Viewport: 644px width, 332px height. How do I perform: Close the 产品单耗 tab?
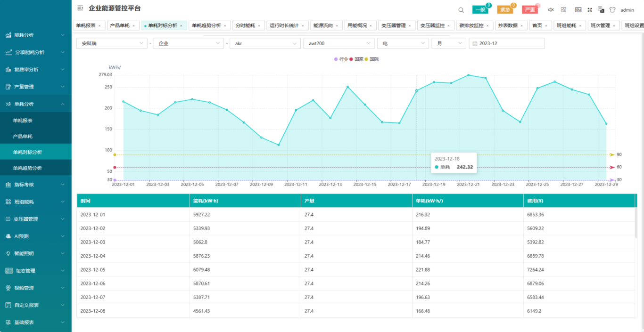[x=133, y=26]
